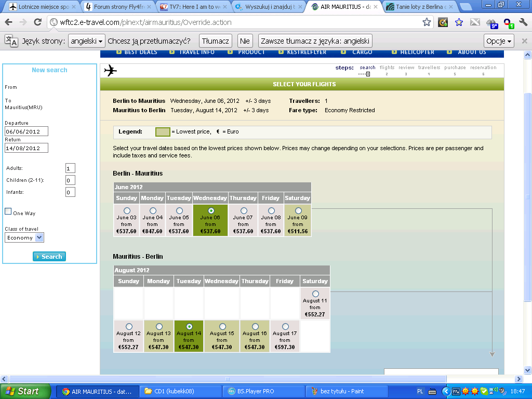Select June 09 departure radio button

tap(298, 211)
